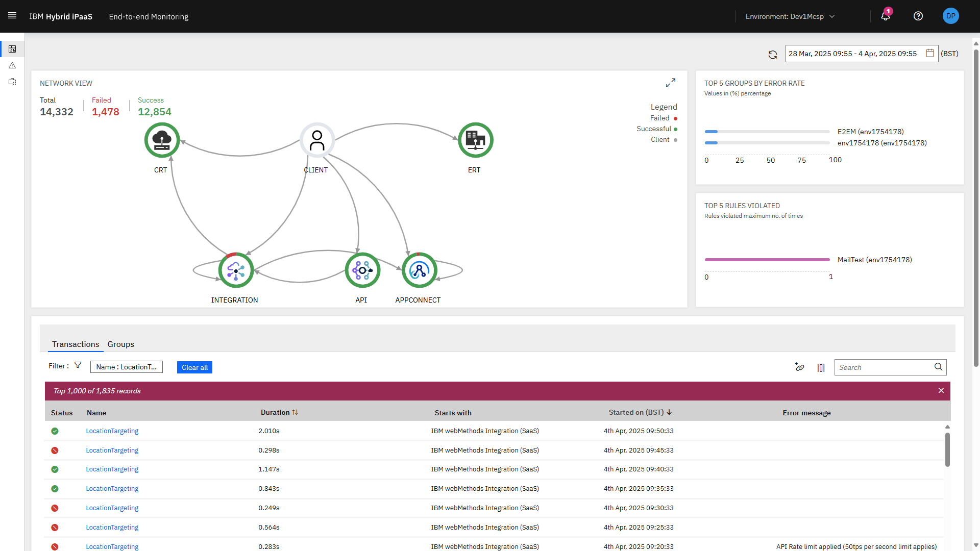Open the first LocationTargeting transaction link
Viewport: 980px width, 551px height.
pyautogui.click(x=112, y=431)
